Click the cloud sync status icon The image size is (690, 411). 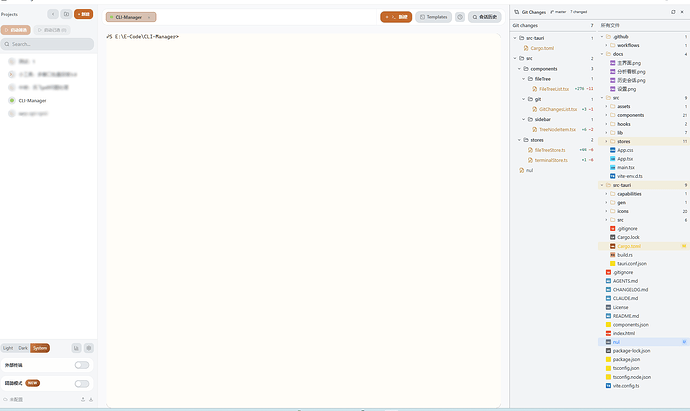[6, 400]
